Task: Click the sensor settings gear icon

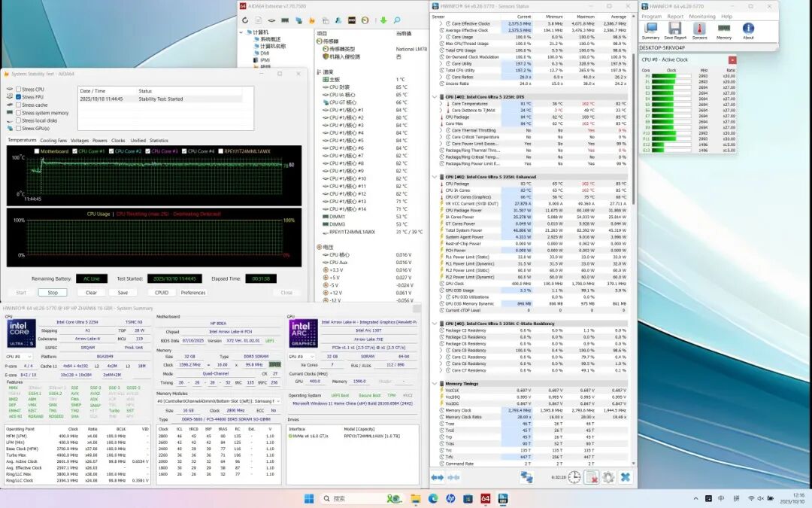Action: pyautogui.click(x=608, y=477)
